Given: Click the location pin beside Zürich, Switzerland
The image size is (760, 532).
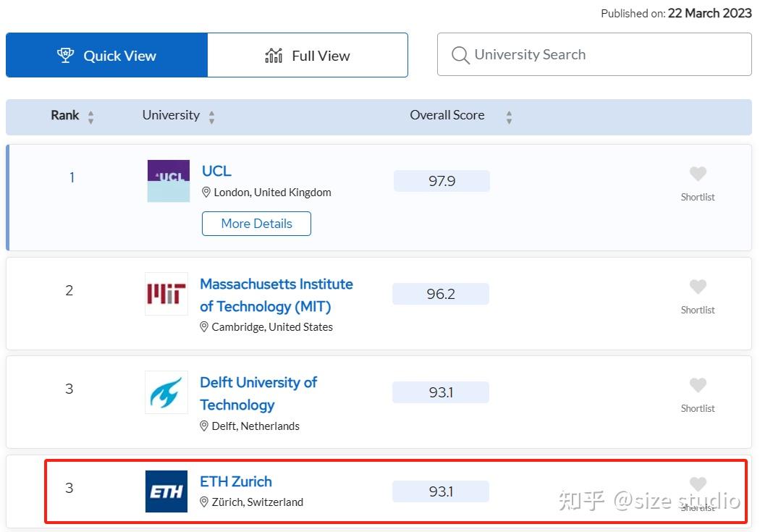Looking at the screenshot, I should 204,502.
